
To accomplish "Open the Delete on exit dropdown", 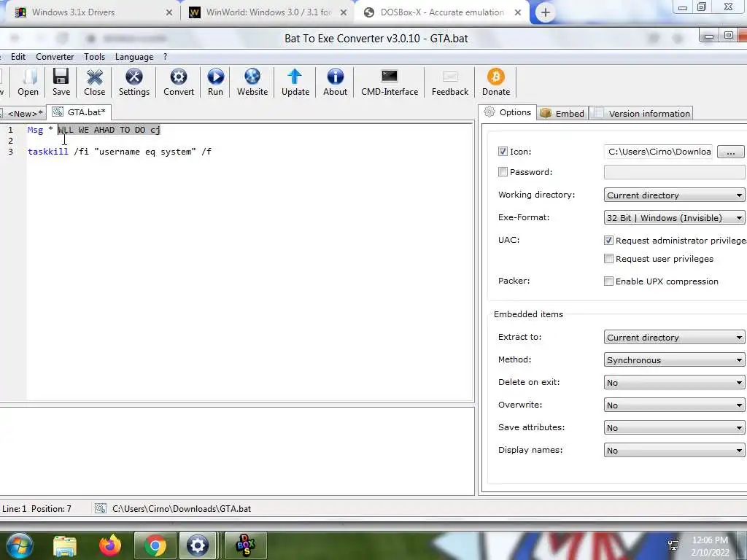I will click(674, 382).
